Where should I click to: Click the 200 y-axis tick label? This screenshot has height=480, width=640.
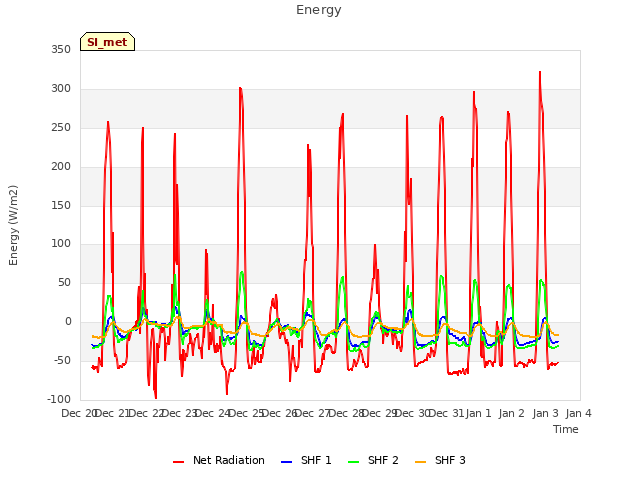coord(61,167)
